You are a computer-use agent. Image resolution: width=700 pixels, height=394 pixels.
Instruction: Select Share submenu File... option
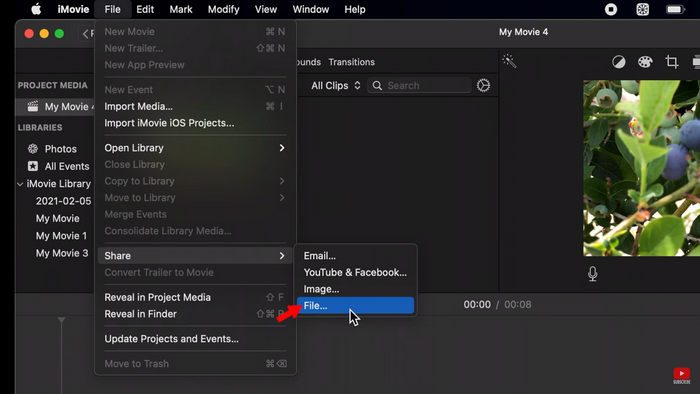coord(356,306)
